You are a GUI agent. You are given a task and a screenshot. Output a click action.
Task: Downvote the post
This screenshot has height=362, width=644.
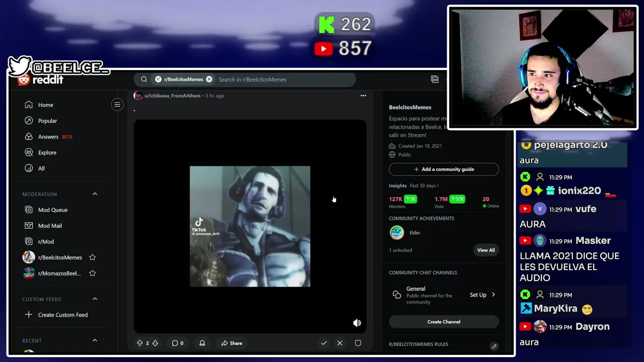[x=155, y=343]
